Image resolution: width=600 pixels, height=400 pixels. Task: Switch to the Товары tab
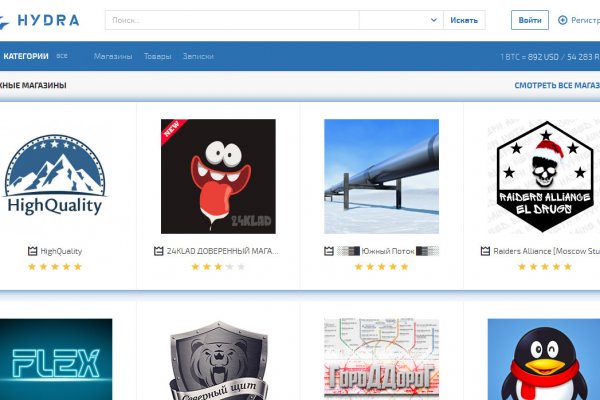pyautogui.click(x=157, y=56)
